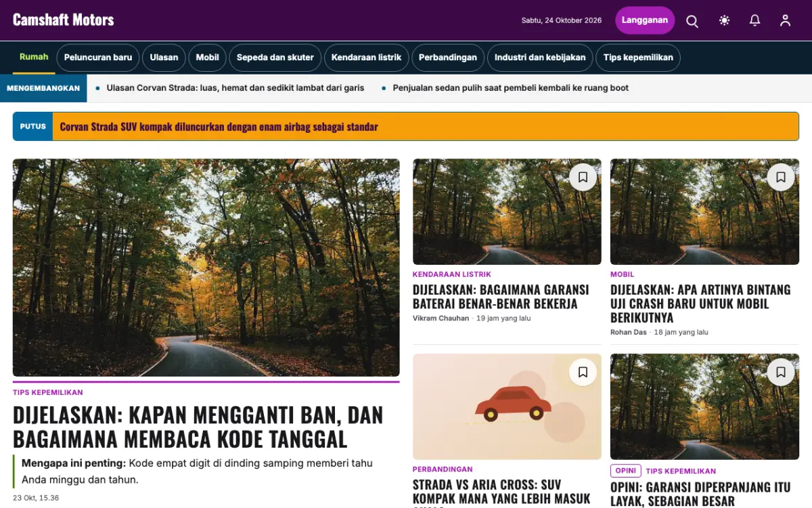Viewport: 812px width, 508px height.
Task: Click the date Sabtu, 24 Oktober 2026
Action: coord(562,20)
